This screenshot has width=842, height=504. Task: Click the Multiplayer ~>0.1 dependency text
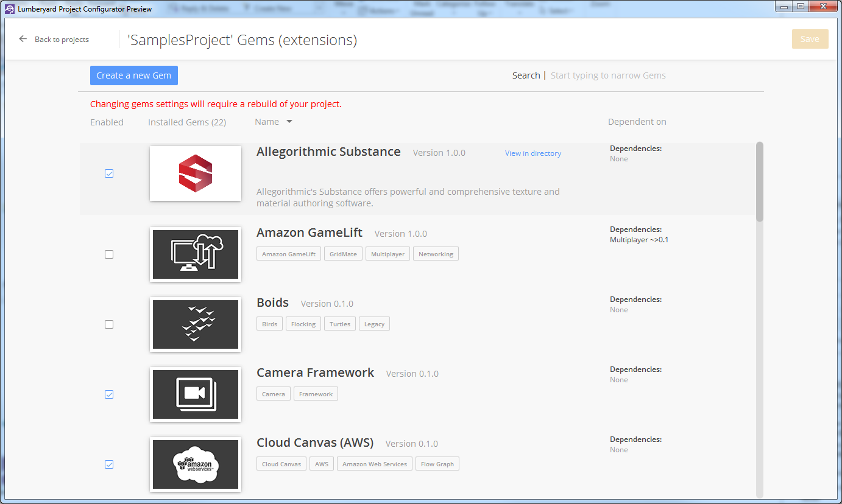click(x=639, y=240)
